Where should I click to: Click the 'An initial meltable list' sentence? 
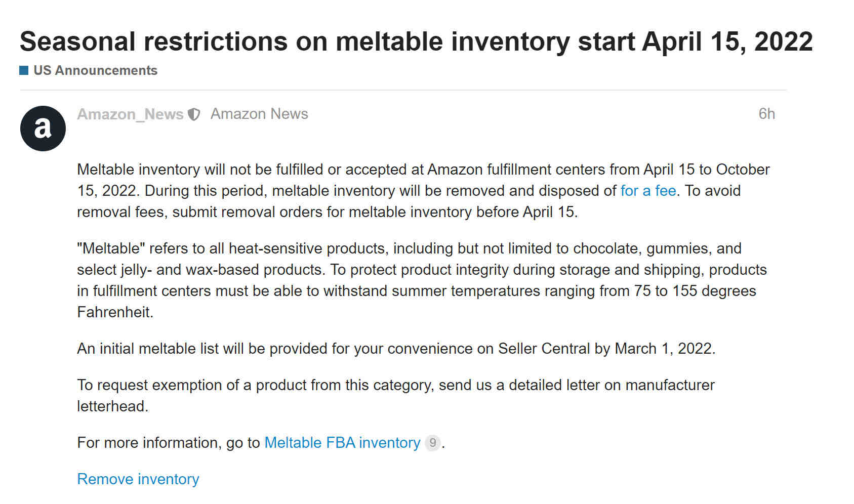[x=396, y=349]
